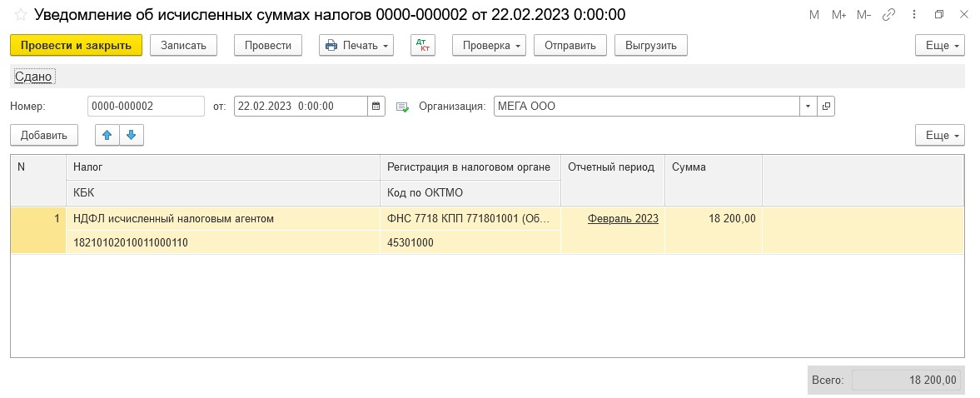Click the Номер input field
The height and width of the screenshot is (398, 980).
tap(147, 107)
